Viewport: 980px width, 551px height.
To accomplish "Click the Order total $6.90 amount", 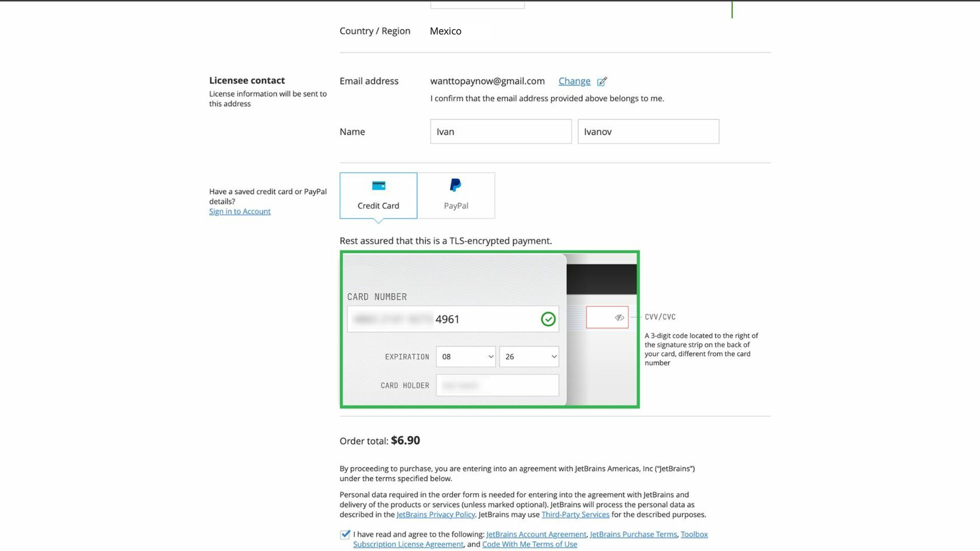I will coord(405,440).
